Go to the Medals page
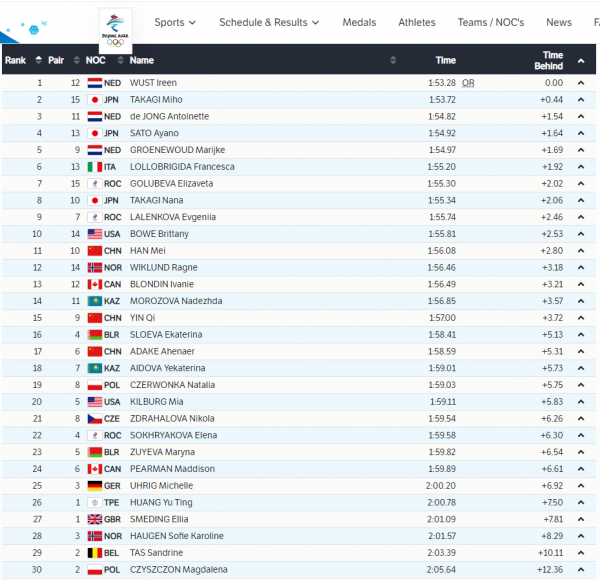The image size is (600, 581). click(x=359, y=23)
